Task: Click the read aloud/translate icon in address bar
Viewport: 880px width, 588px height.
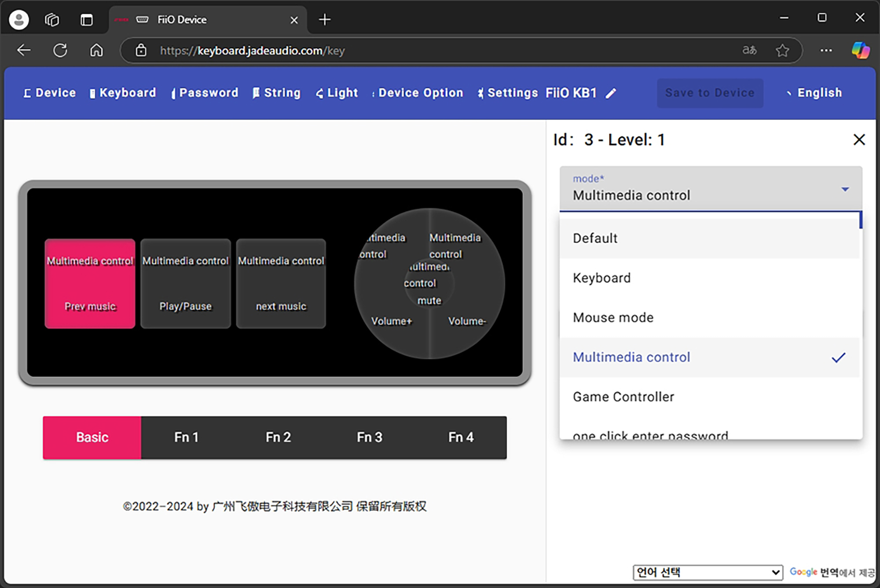Action: [x=749, y=51]
